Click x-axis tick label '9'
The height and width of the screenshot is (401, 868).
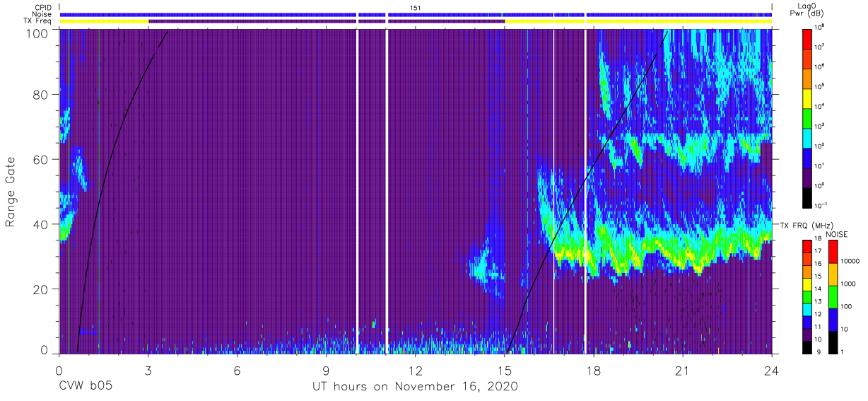click(327, 371)
